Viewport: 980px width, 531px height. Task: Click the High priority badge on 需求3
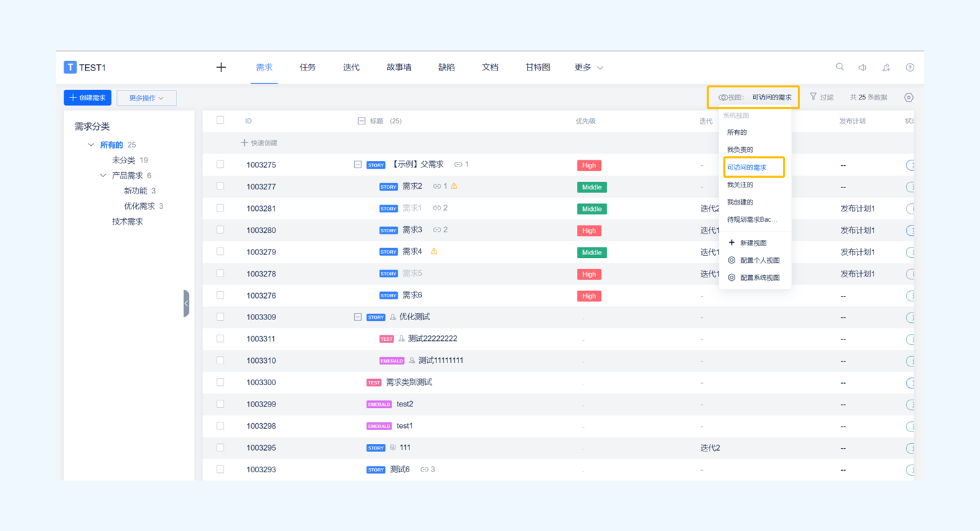pyautogui.click(x=589, y=230)
